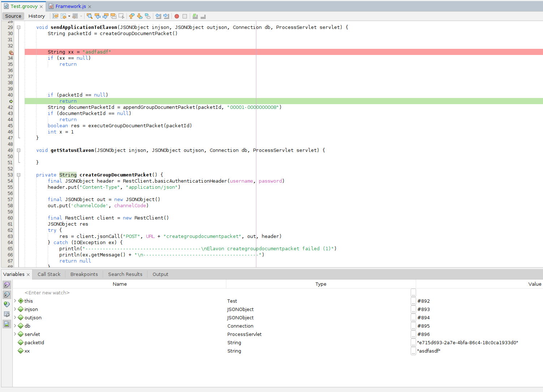Image resolution: width=543 pixels, height=392 pixels.
Task: Select the Find Selection magnifier icon
Action: coord(89,16)
